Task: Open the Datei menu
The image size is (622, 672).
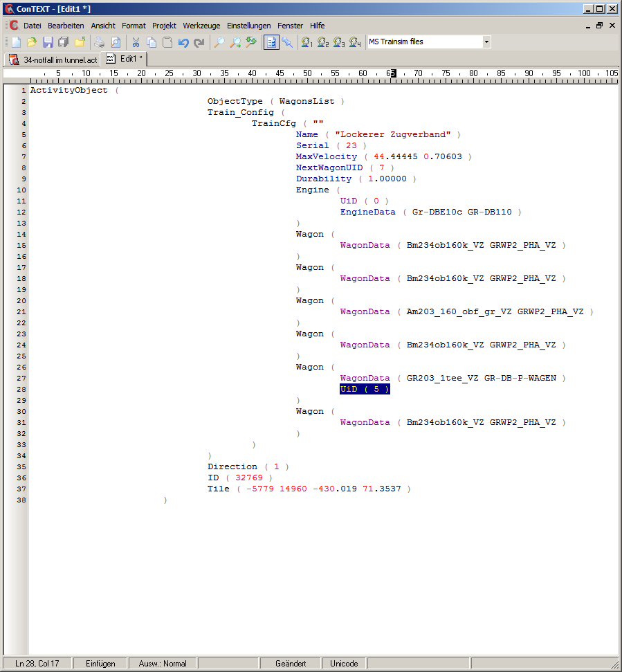Action: click(32, 26)
